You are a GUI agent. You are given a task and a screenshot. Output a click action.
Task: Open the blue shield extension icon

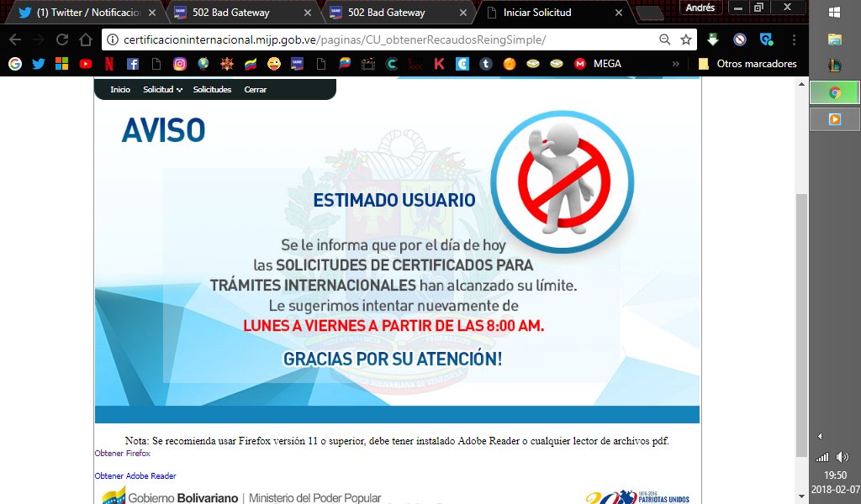pos(767,39)
